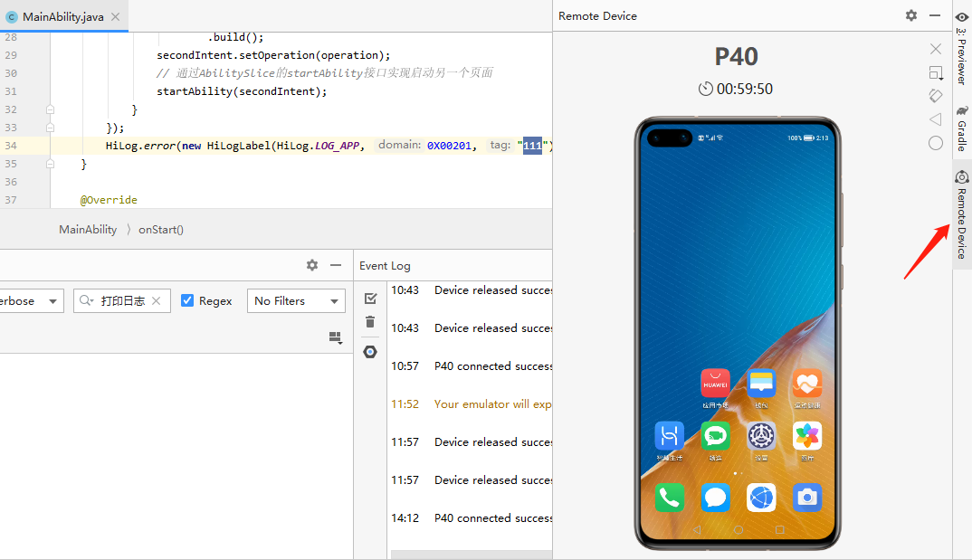Image resolution: width=972 pixels, height=560 pixels.
Task: Tap the phone's on-screen back triangle
Action: [x=697, y=529]
